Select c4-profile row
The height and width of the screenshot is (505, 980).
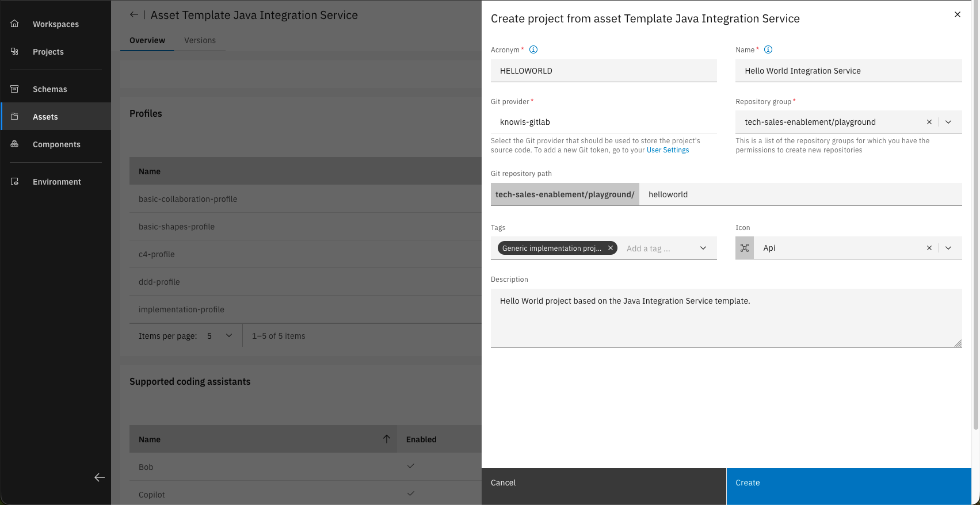click(305, 254)
